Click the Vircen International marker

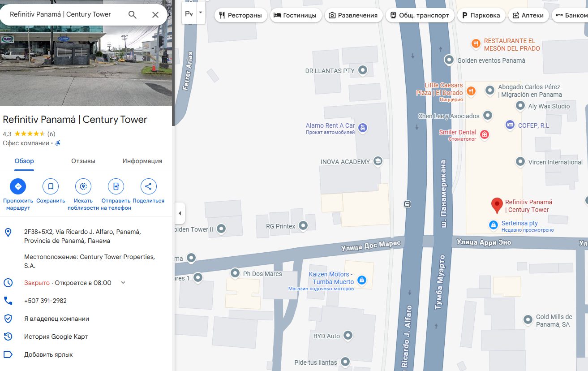[x=520, y=162]
